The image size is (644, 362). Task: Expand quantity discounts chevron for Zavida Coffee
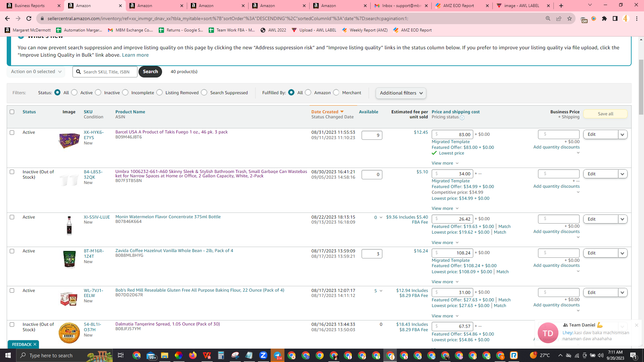(578, 271)
